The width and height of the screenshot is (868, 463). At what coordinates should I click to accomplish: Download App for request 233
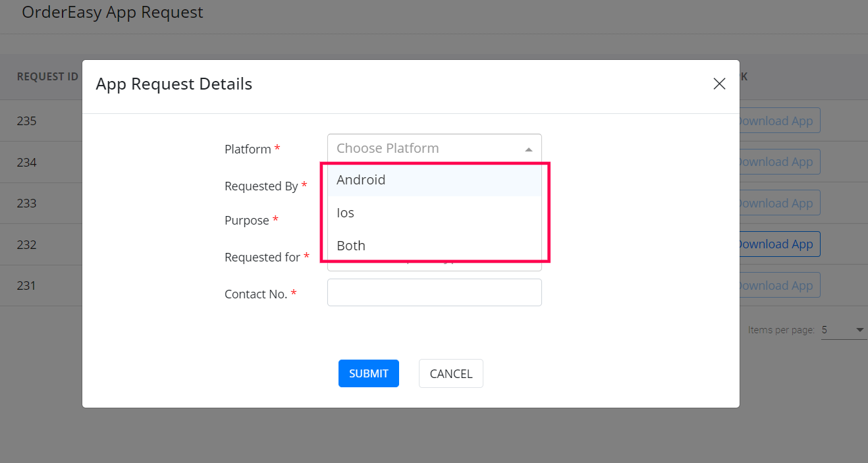coord(778,203)
